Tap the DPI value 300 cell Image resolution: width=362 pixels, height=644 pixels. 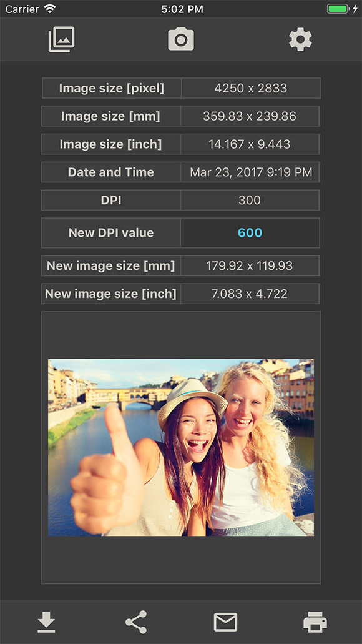pos(250,200)
